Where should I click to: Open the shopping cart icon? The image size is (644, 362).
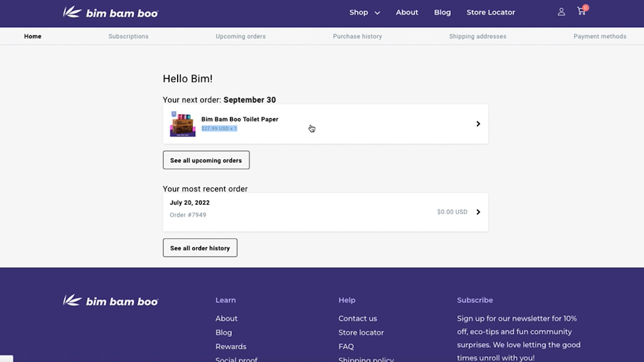(583, 11)
